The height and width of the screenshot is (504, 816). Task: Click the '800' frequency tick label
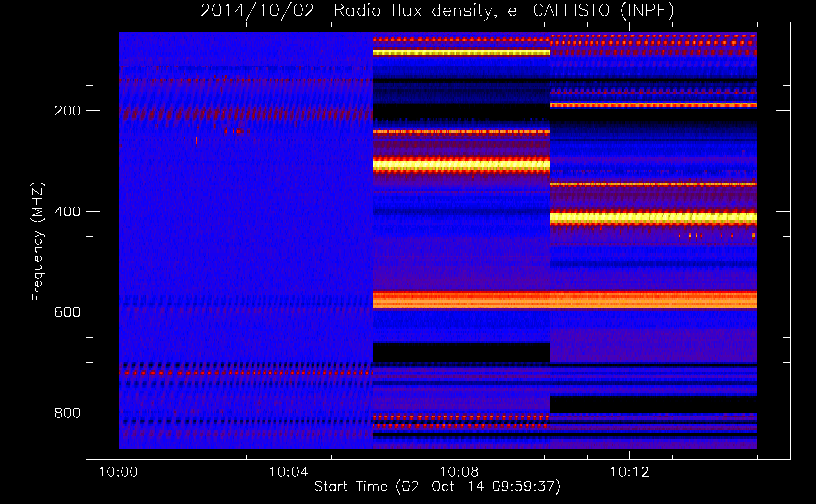tap(68, 413)
